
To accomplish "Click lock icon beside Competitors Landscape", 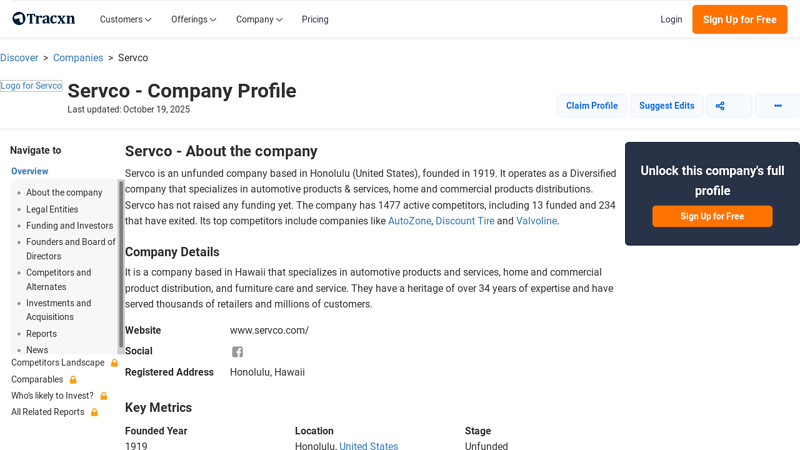I will click(x=114, y=363).
